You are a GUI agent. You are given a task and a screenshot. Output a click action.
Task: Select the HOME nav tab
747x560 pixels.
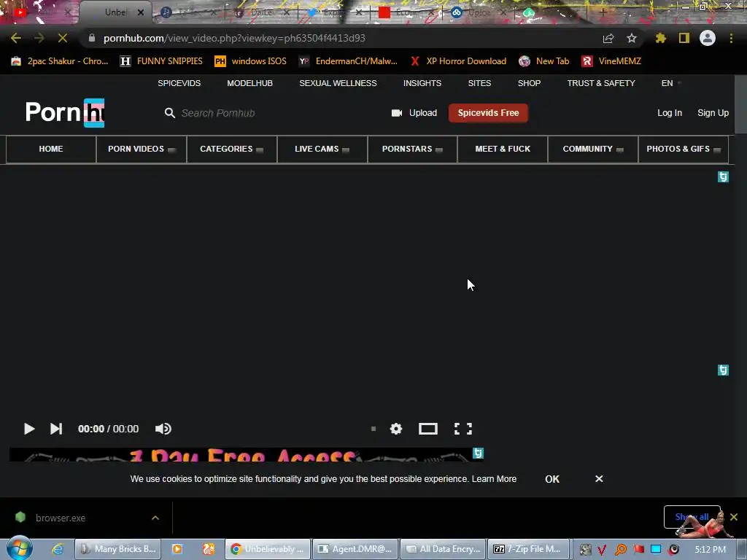tap(51, 149)
